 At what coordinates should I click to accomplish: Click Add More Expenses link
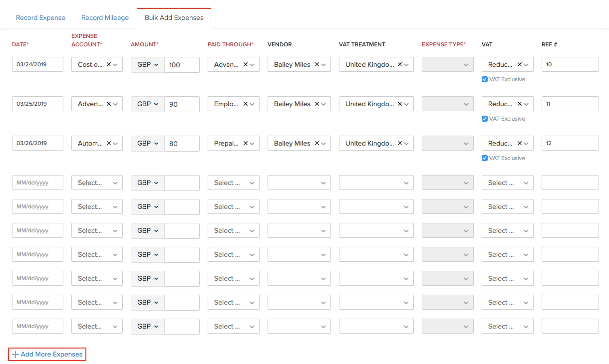(x=47, y=355)
